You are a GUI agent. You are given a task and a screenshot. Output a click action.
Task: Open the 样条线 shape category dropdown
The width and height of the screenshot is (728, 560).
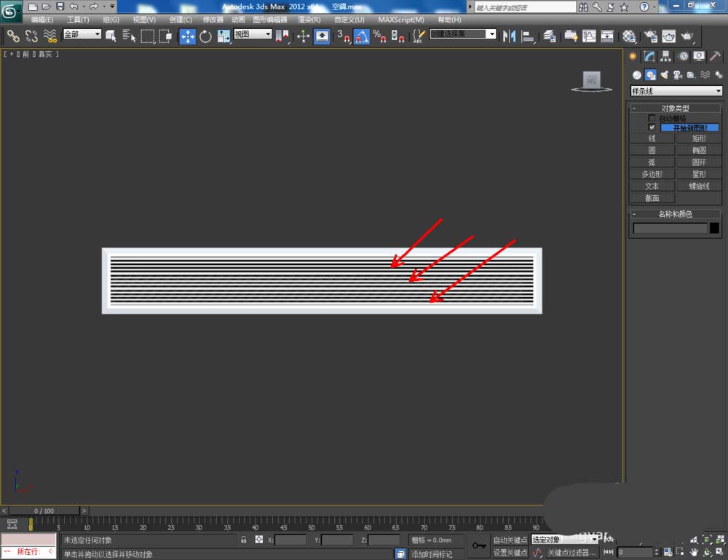(676, 91)
